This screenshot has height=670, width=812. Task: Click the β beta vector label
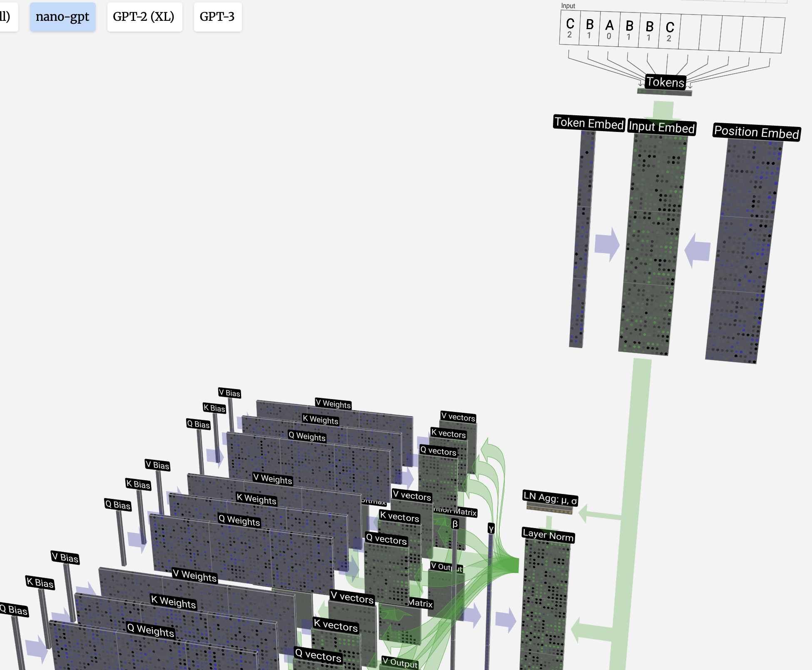(455, 524)
